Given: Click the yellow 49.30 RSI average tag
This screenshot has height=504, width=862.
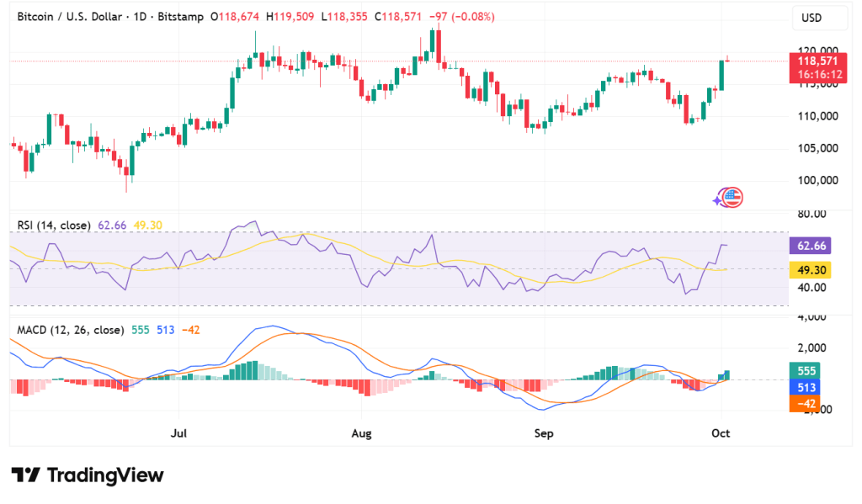Looking at the screenshot, I should (x=811, y=270).
